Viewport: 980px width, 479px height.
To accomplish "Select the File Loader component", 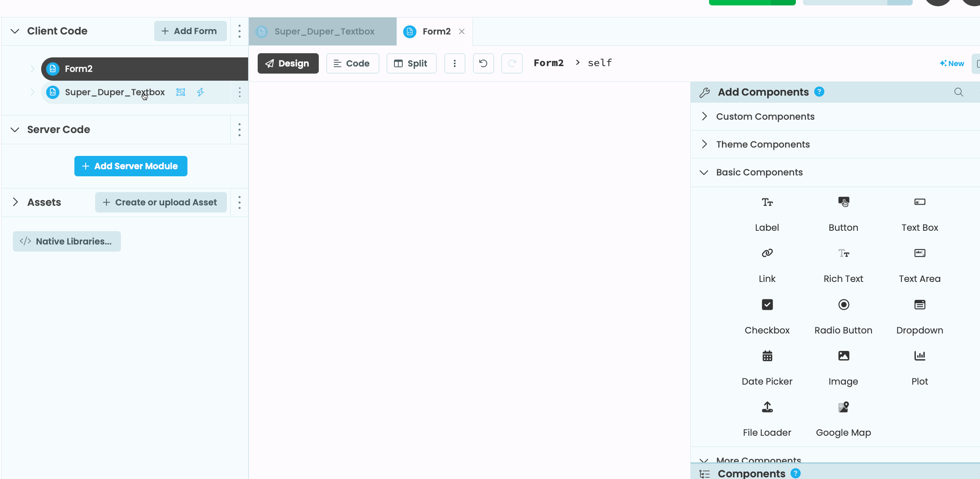I will point(767,420).
